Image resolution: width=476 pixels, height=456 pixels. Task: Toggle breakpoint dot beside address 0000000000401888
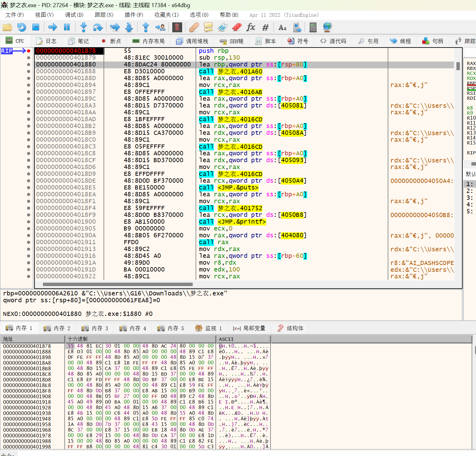click(x=29, y=71)
